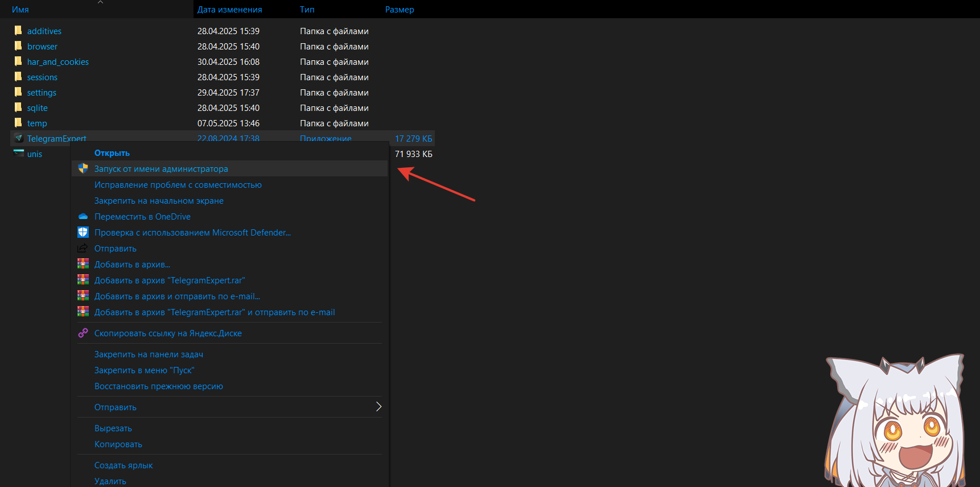Click the Microsoft Defender shield icon
This screenshot has height=487, width=980.
[x=83, y=232]
